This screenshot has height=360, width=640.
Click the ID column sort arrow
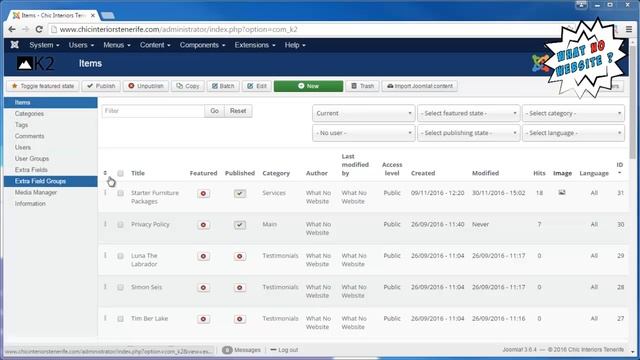[x=620, y=173]
